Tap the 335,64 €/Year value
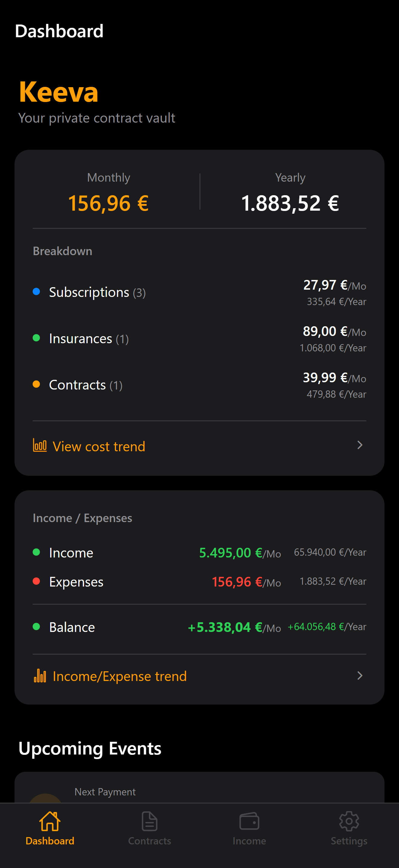 coord(336,301)
